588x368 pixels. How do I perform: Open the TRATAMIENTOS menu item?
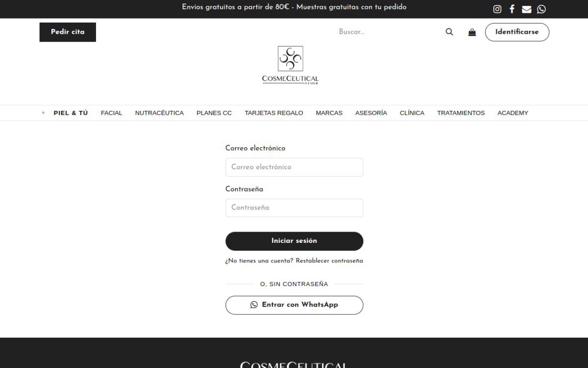(461, 113)
